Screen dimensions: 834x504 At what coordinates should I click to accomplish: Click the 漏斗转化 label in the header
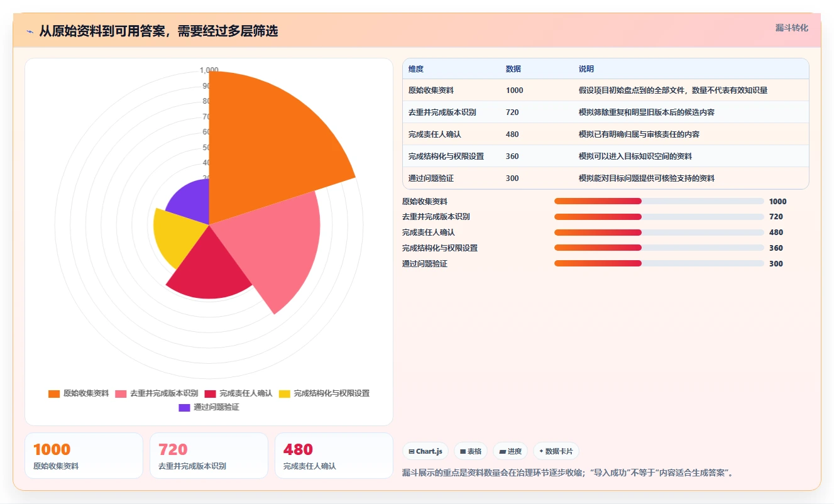(791, 28)
